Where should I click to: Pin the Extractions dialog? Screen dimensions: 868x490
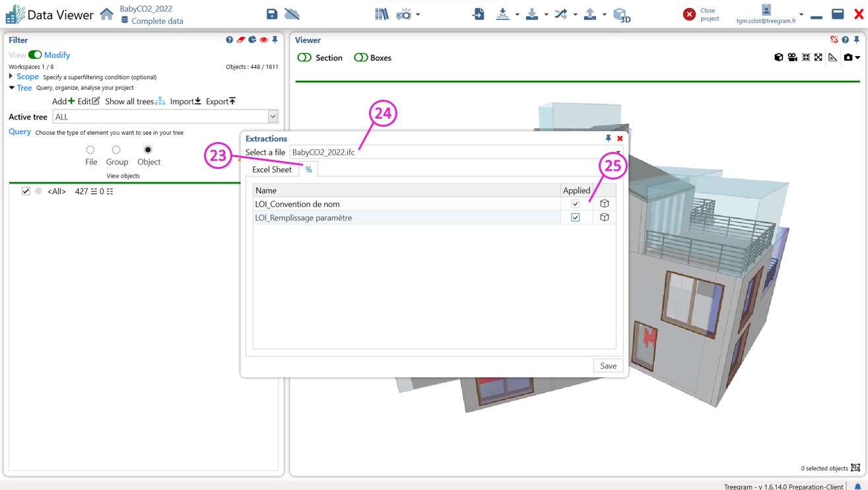pos(608,139)
